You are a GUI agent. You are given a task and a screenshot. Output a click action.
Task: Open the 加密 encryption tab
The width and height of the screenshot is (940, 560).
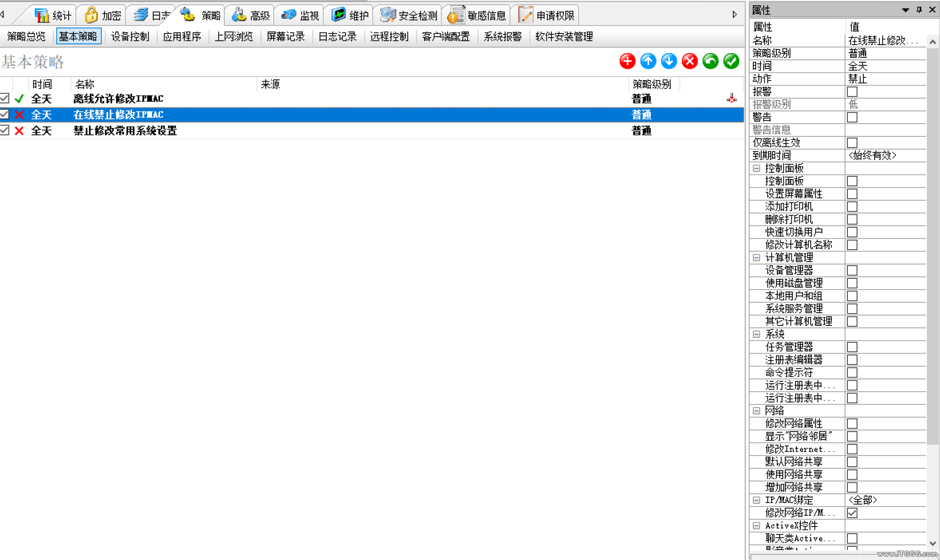coord(103,16)
